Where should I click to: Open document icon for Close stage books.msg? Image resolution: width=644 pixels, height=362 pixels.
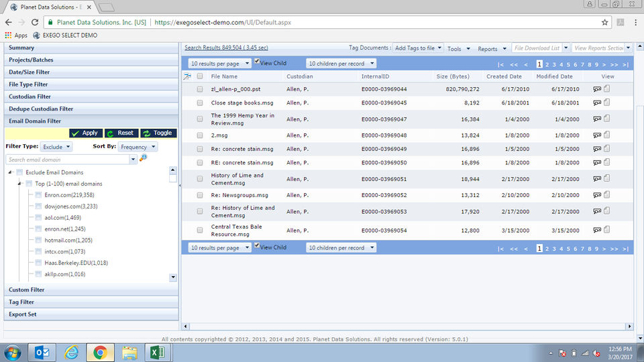[x=607, y=102]
